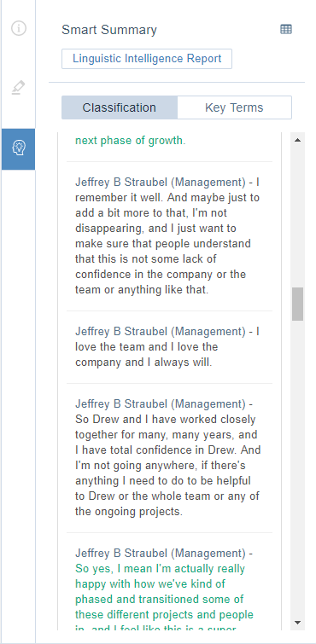Click the scrollbar track above the thumb
Viewport: 316px width, 644px height.
point(297,218)
